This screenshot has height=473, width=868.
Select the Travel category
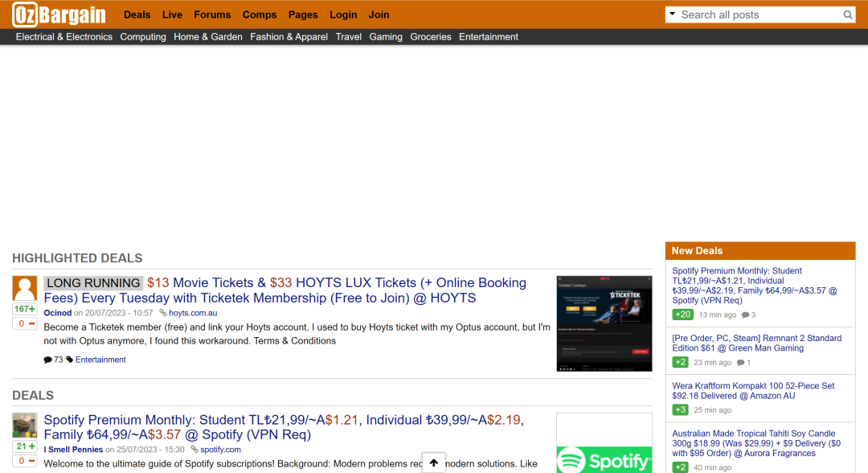pos(348,36)
